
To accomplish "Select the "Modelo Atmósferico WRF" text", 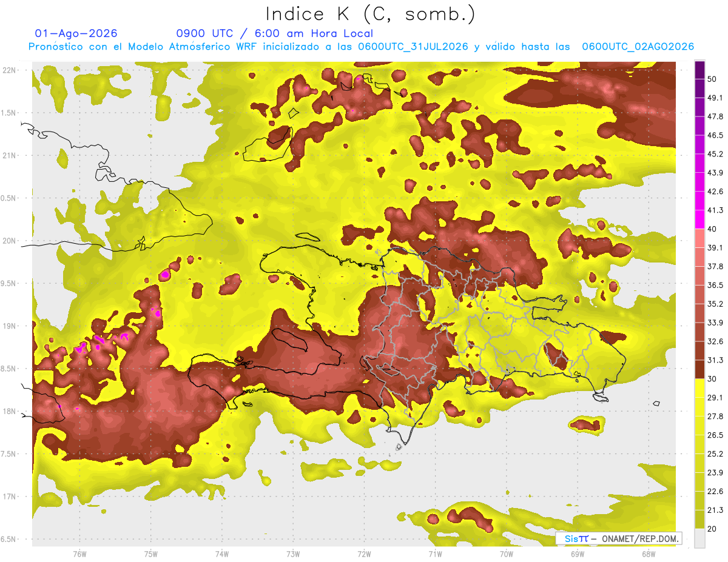I will pos(187,47).
